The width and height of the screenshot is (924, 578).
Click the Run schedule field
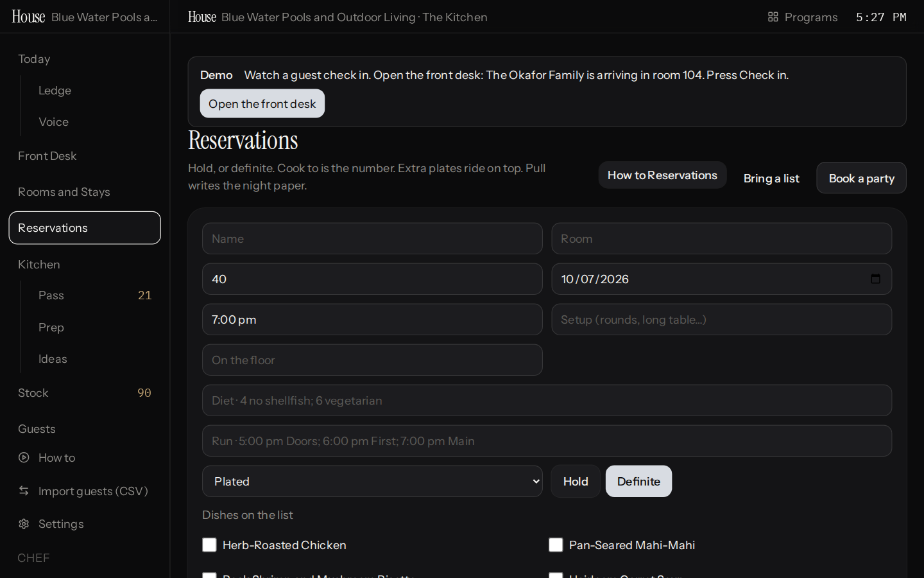coord(547,441)
